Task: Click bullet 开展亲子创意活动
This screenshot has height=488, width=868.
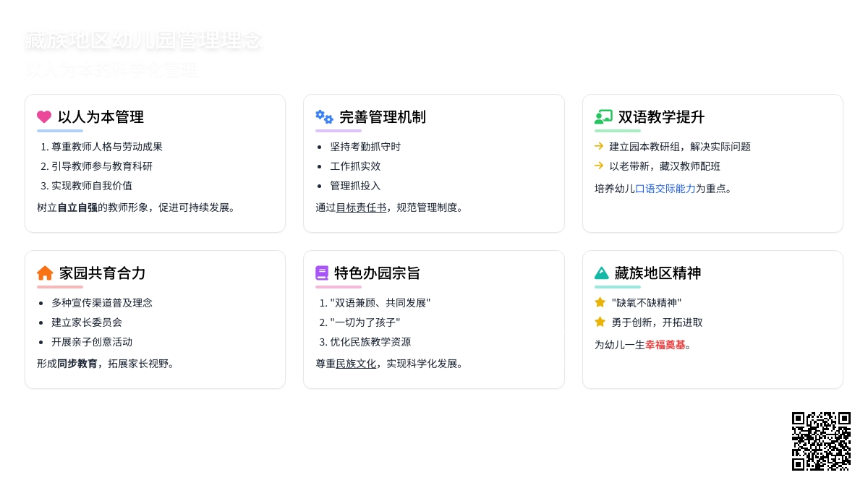Action: 92,342
